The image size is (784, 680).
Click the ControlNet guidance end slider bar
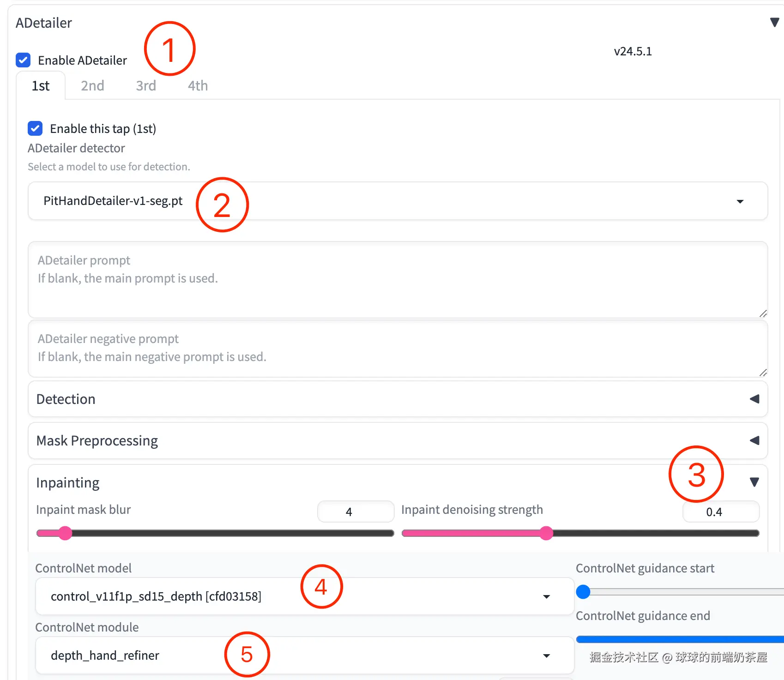(x=669, y=639)
